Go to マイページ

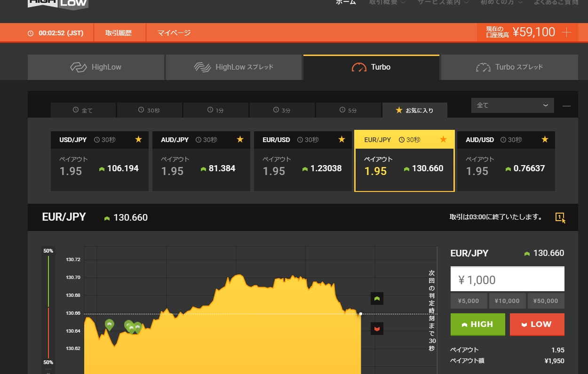(174, 33)
